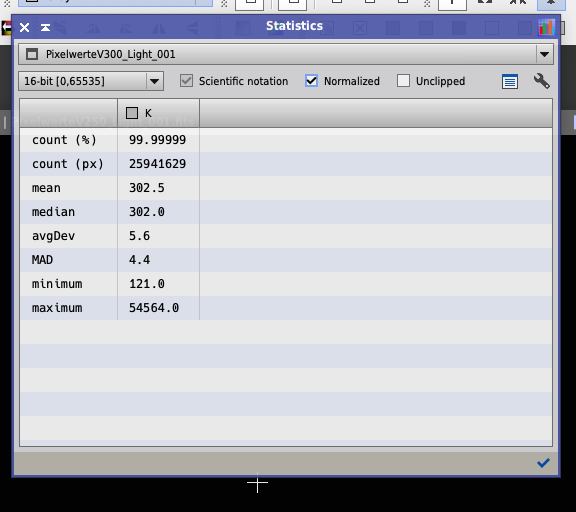Shade the Statistics window with roll-up icon
This screenshot has height=512, width=576.
pyautogui.click(x=46, y=28)
